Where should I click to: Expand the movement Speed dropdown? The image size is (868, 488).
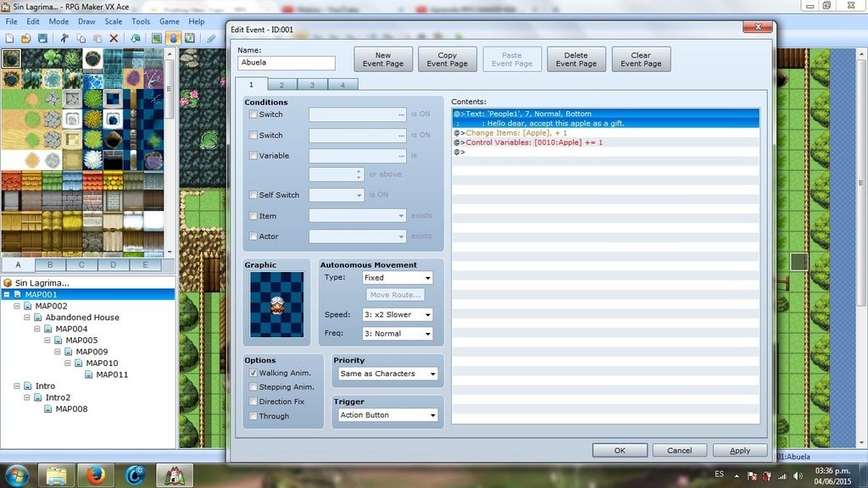point(397,314)
